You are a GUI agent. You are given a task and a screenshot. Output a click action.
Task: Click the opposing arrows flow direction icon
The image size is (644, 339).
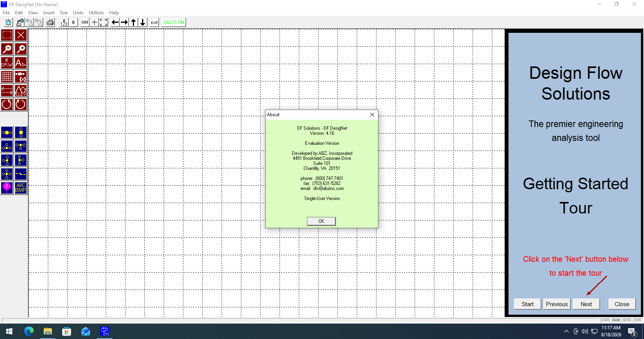coord(7,91)
